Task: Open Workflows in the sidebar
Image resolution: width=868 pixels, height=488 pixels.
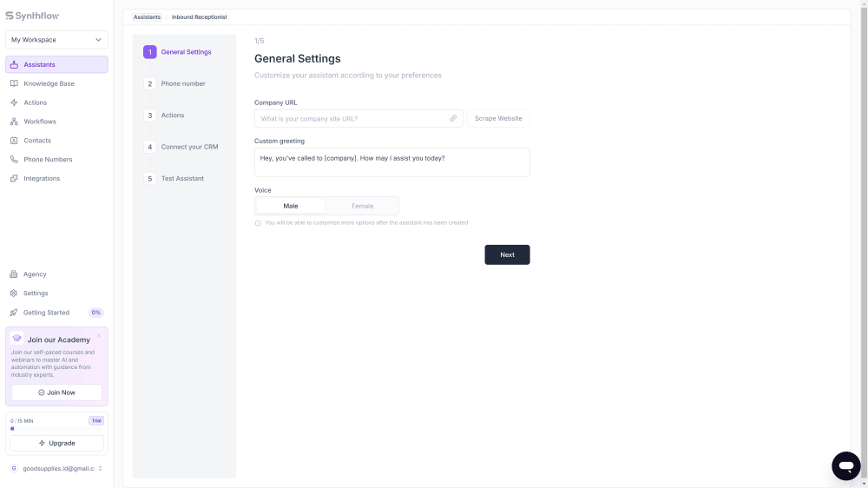Action: tap(56, 122)
